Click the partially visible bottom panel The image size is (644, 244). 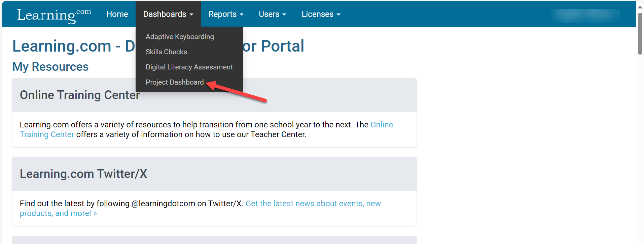pos(214,240)
